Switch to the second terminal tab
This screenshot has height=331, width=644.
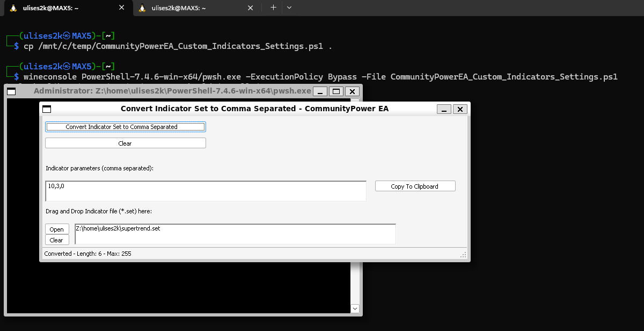tap(196, 8)
